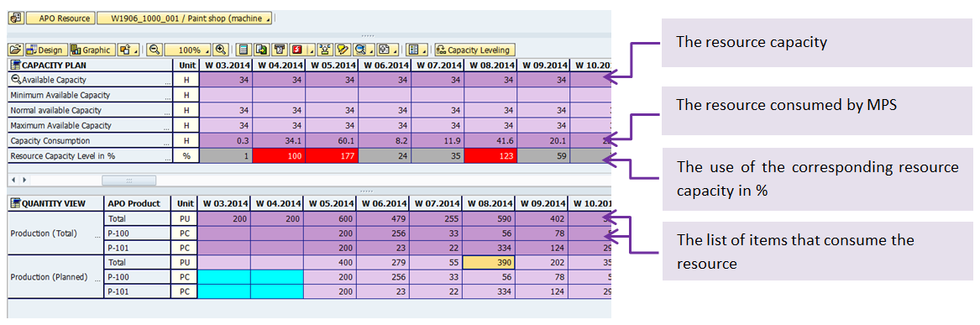Click the green copy-sheet icon after calculator

click(263, 50)
